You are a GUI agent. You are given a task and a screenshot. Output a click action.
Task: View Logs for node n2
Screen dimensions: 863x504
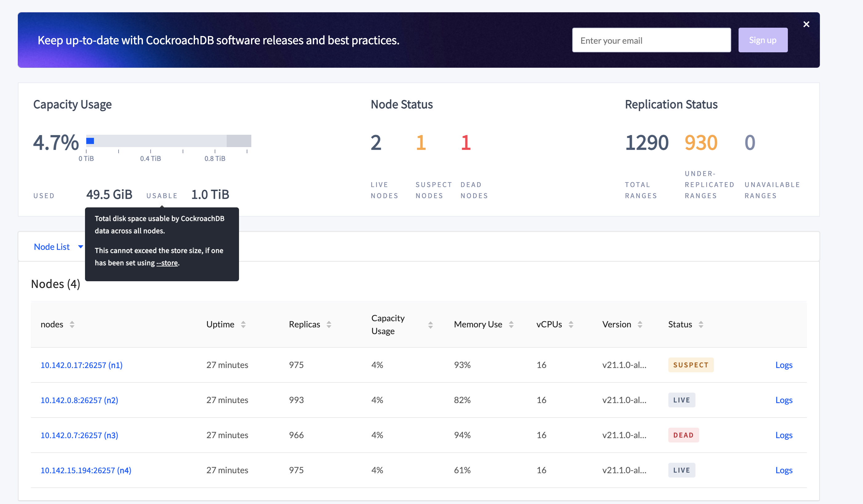784,400
